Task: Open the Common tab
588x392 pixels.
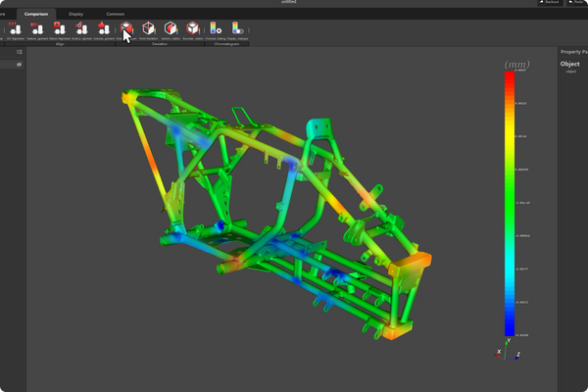Action: click(115, 13)
